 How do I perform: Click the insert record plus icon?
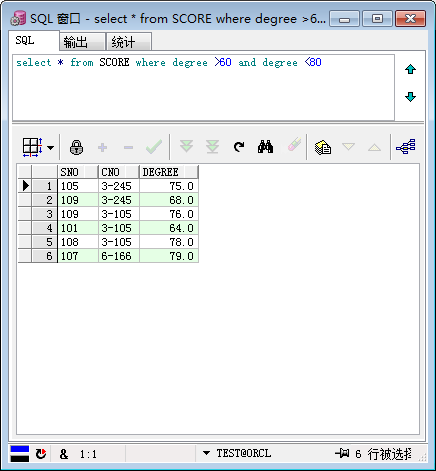(x=102, y=147)
